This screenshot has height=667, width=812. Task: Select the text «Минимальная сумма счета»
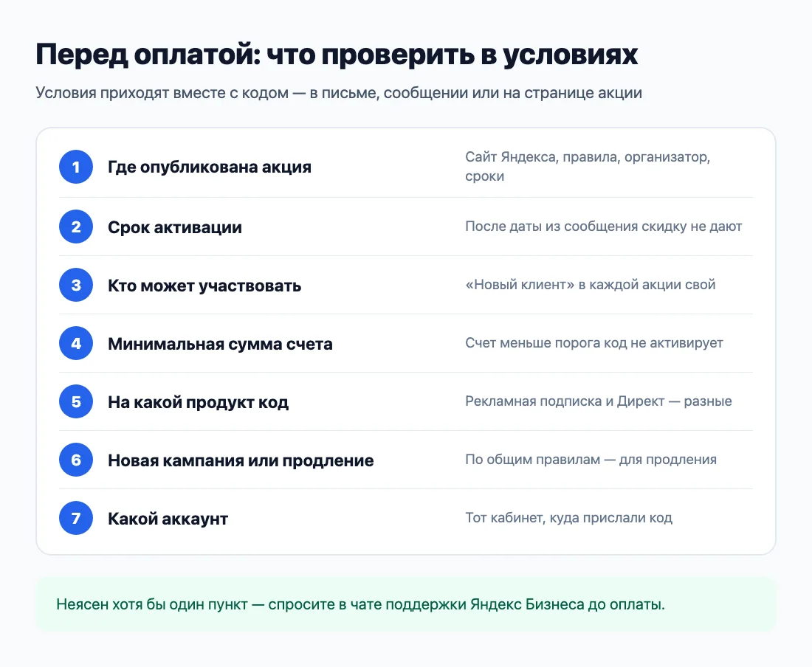[220, 344]
